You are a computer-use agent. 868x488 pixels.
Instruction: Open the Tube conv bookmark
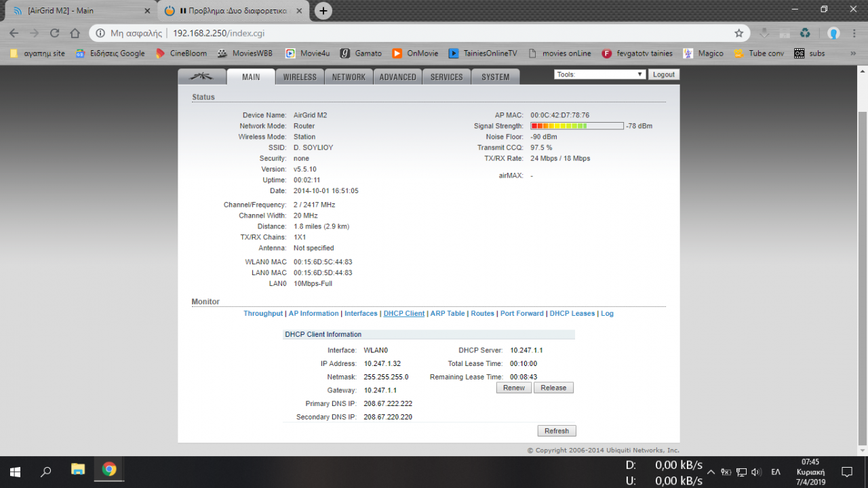pyautogui.click(x=758, y=53)
